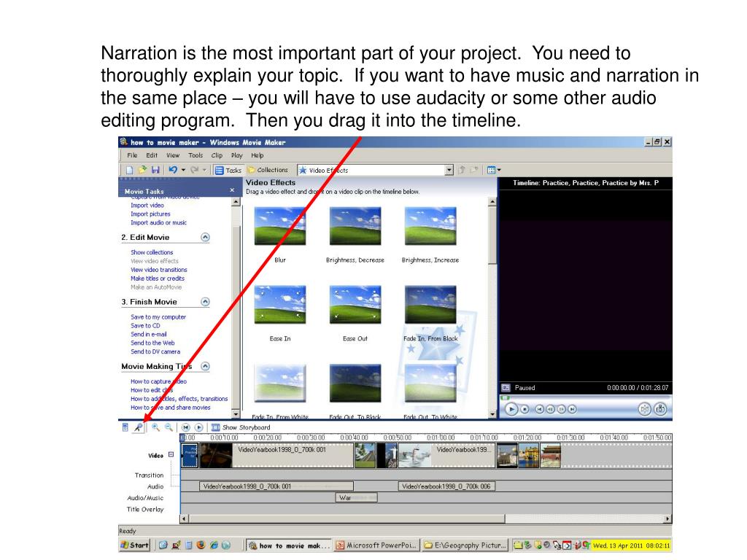Click Show collections link
This screenshot has height=560, width=747.
(152, 252)
